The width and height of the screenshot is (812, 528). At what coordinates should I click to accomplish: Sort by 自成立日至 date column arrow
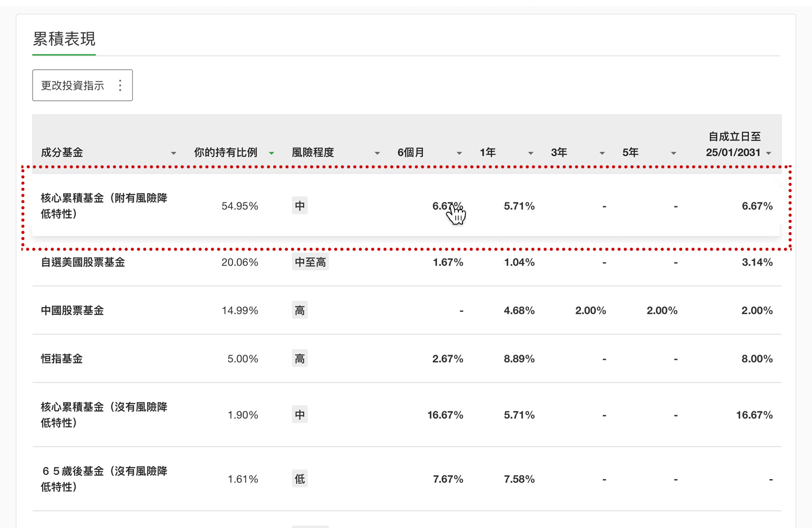[769, 153]
